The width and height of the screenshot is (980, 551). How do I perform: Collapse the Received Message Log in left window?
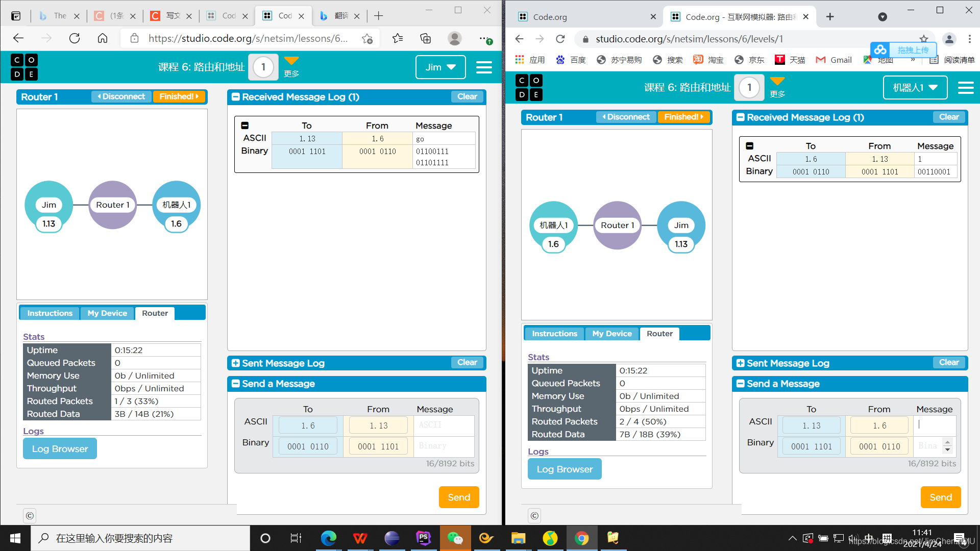click(x=236, y=97)
